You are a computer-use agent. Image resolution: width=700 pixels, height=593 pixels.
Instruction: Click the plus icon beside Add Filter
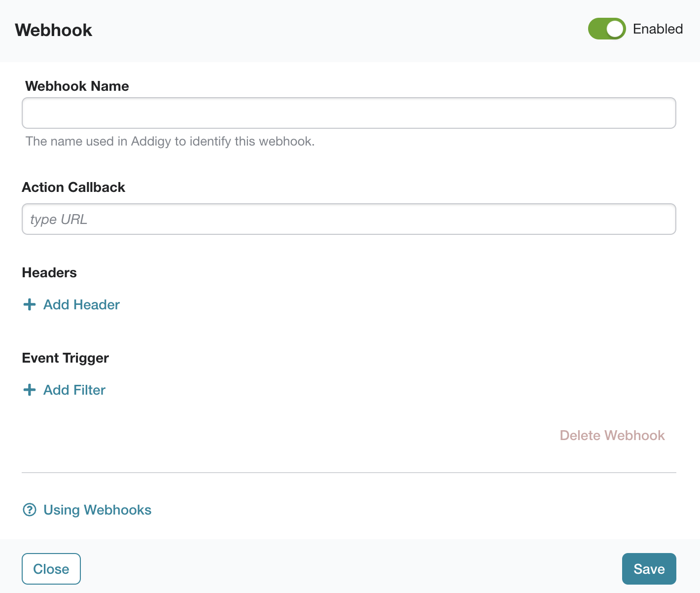(x=30, y=390)
